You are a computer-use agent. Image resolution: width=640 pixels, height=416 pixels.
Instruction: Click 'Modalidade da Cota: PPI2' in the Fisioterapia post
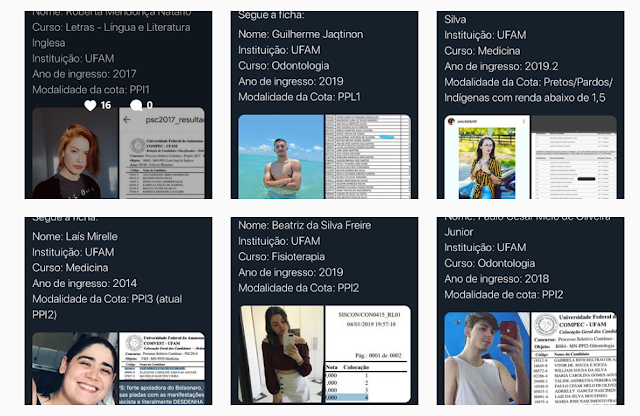[299, 288]
